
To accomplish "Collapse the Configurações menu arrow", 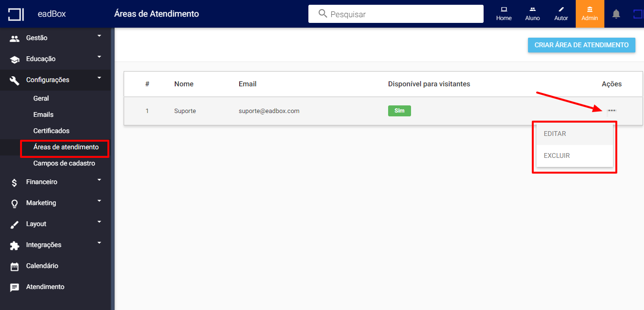I will [x=99, y=78].
